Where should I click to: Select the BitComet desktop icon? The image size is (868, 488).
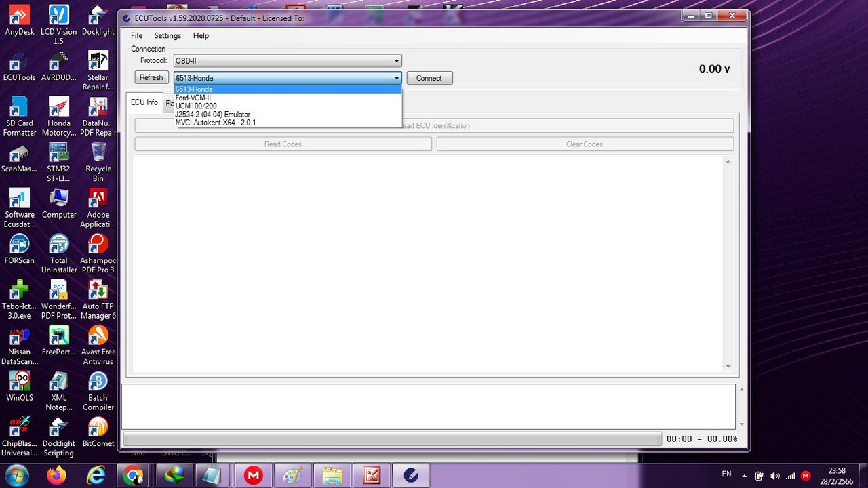click(98, 432)
